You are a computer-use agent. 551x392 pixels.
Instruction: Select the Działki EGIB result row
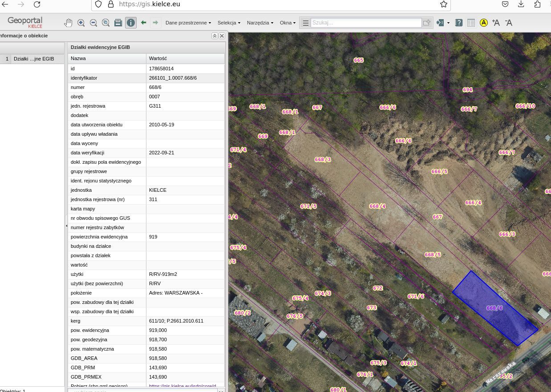click(x=33, y=59)
